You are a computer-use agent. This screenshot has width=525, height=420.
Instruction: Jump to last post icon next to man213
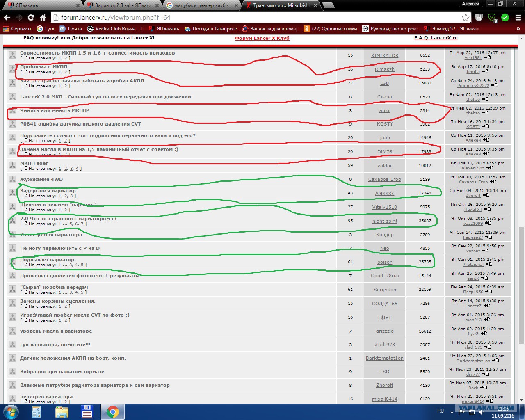coord(486,320)
